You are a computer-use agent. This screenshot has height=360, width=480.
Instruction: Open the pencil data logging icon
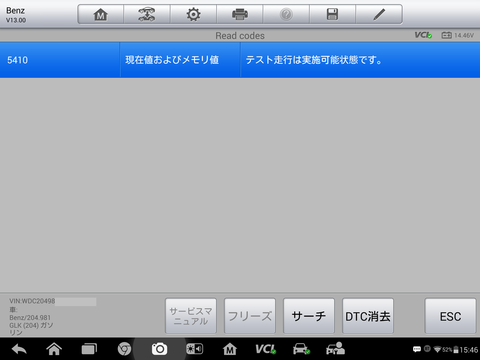click(379, 14)
